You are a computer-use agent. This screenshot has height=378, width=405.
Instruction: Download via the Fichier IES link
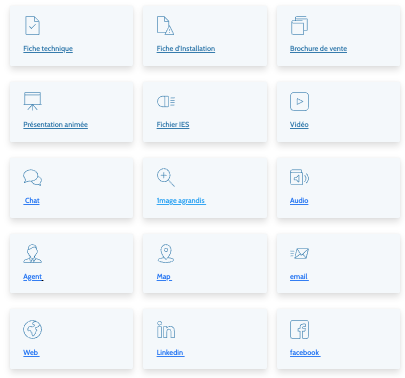173,125
